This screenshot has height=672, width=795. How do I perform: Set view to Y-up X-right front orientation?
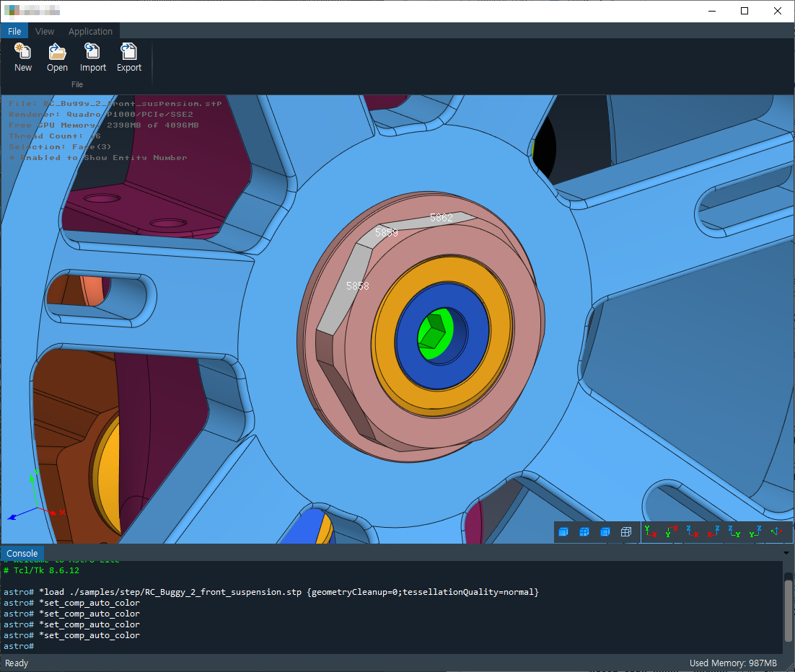pyautogui.click(x=651, y=531)
